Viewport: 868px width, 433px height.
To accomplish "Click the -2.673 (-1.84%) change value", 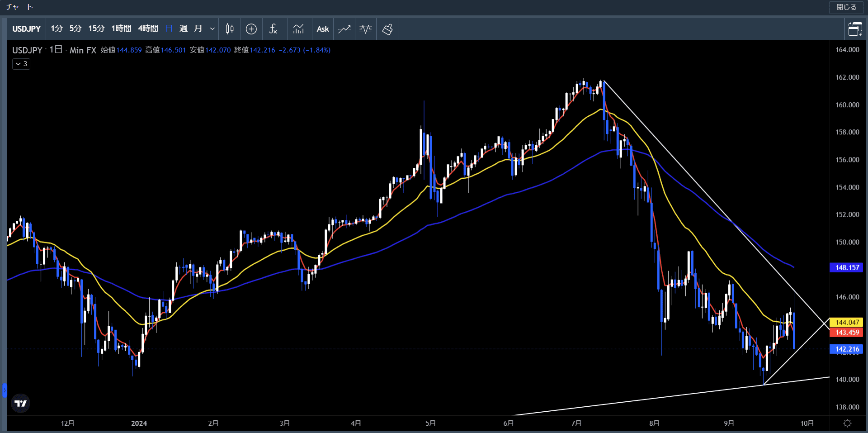I will pyautogui.click(x=305, y=50).
